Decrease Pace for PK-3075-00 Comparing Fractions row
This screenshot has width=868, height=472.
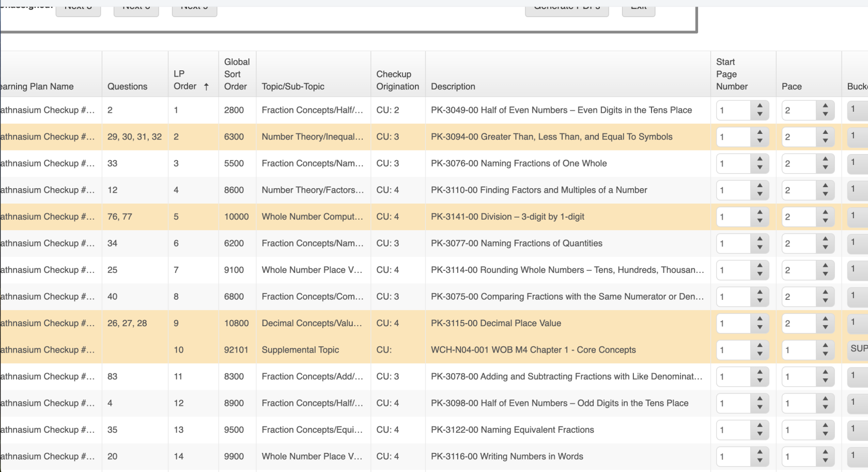(x=825, y=301)
